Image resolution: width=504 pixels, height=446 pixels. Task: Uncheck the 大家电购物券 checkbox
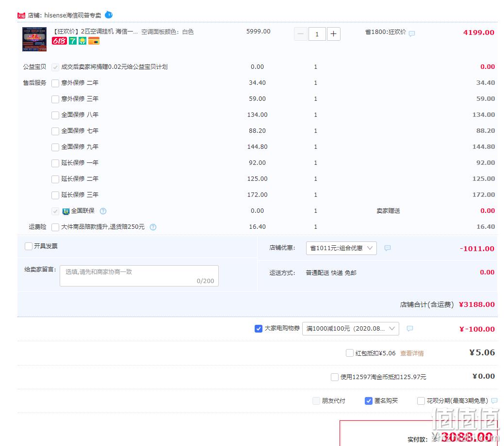(259, 329)
